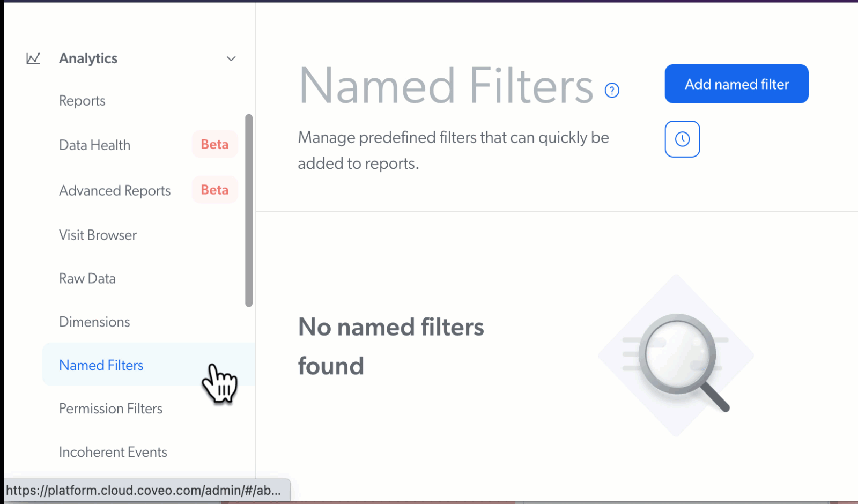Open the Raw Data page
The height and width of the screenshot is (504, 858).
click(x=87, y=279)
